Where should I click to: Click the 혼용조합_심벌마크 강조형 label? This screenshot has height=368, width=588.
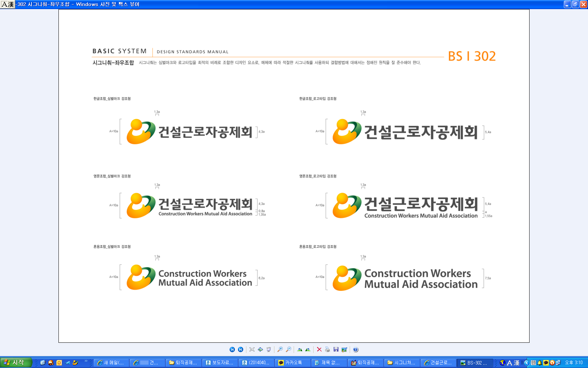(112, 247)
